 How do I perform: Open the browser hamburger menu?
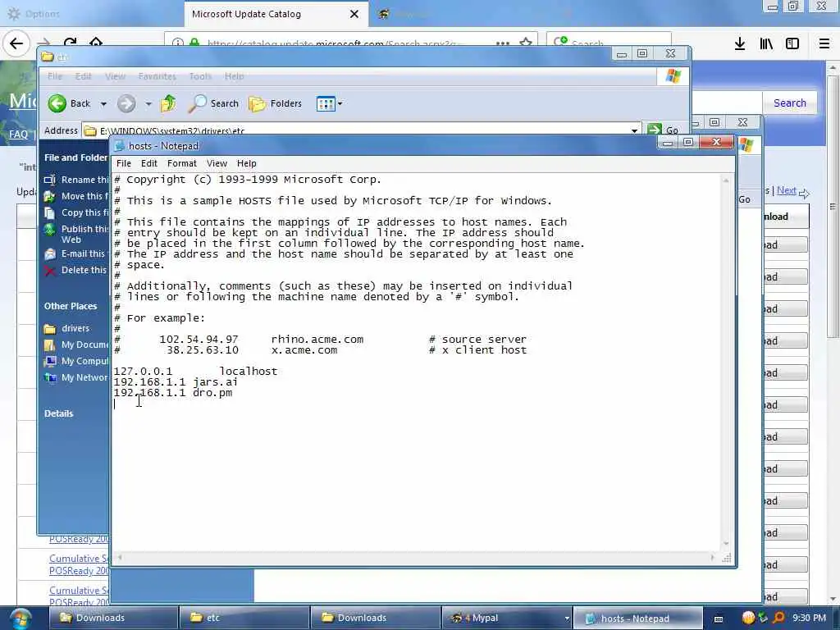[x=824, y=44]
